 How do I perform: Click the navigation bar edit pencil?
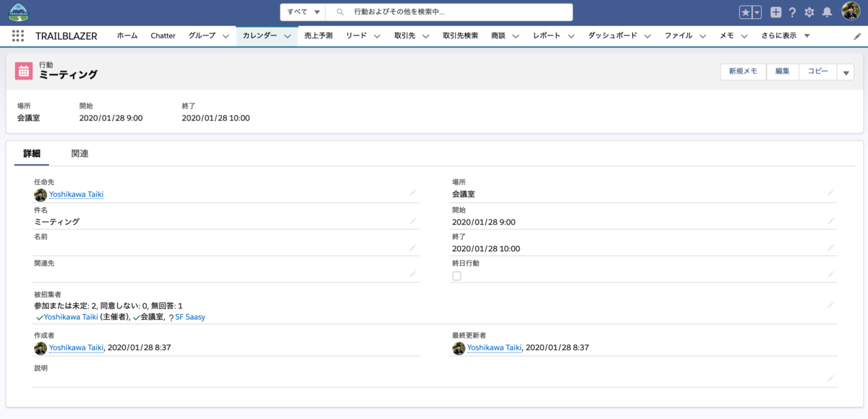pos(857,35)
